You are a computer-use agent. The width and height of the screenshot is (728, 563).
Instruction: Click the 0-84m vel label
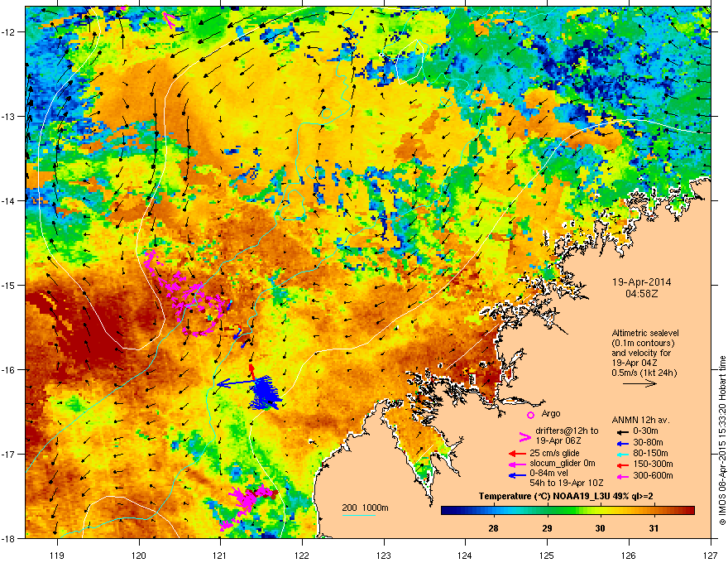coord(549,473)
